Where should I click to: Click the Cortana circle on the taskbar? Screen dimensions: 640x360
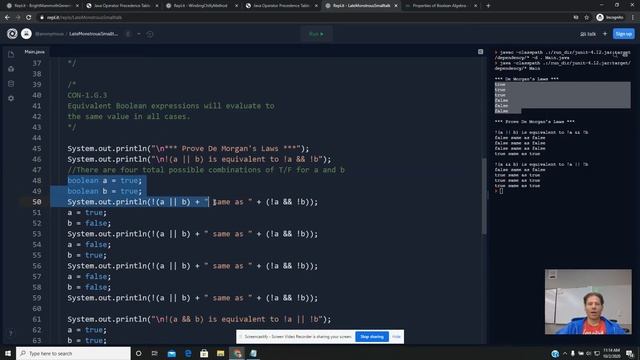click(x=138, y=353)
